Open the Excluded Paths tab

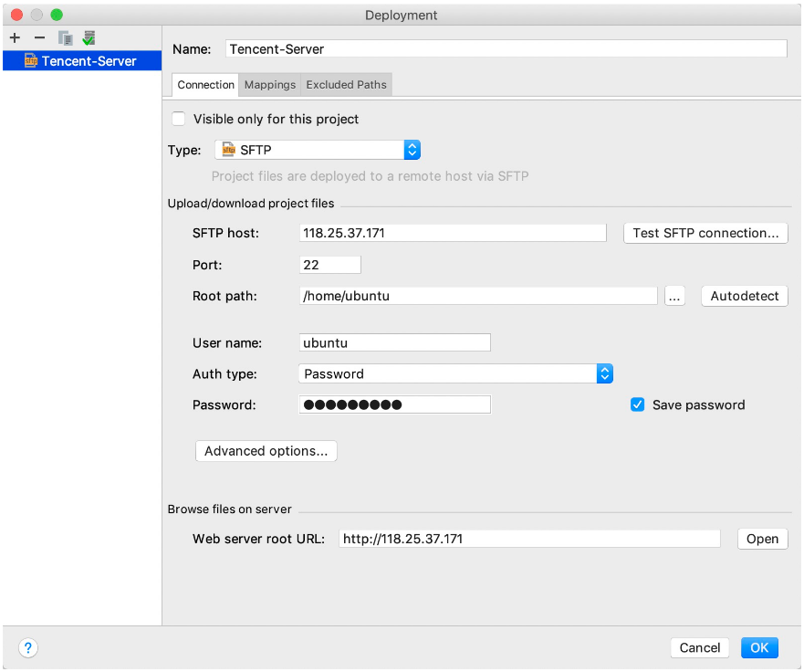pos(346,85)
